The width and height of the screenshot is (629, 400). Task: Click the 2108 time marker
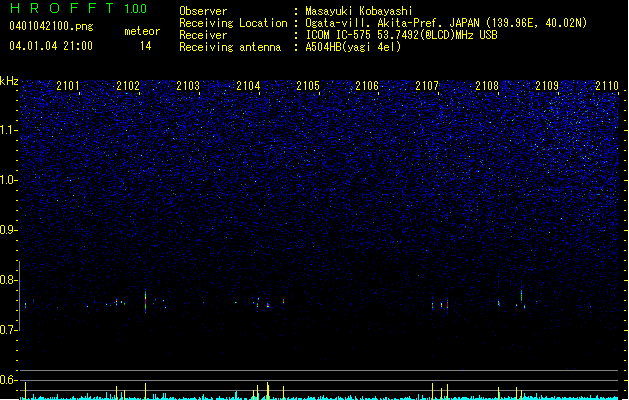coord(487,86)
